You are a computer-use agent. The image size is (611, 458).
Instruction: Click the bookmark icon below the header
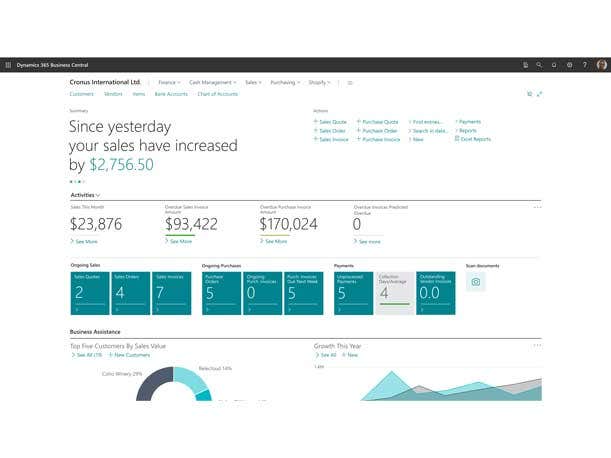pyautogui.click(x=529, y=94)
